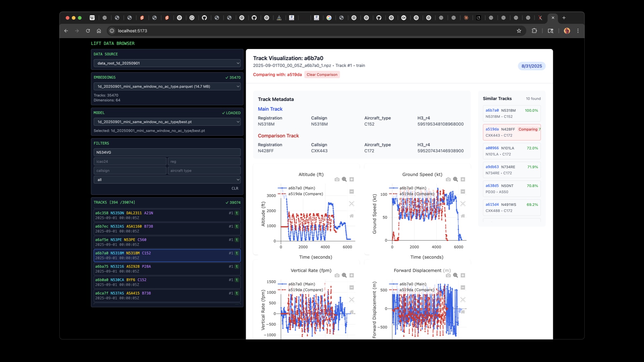The width and height of the screenshot is (644, 362).
Task: Toggle a6b7a0 (Main) trace in Altitude legend
Action: pos(301,188)
